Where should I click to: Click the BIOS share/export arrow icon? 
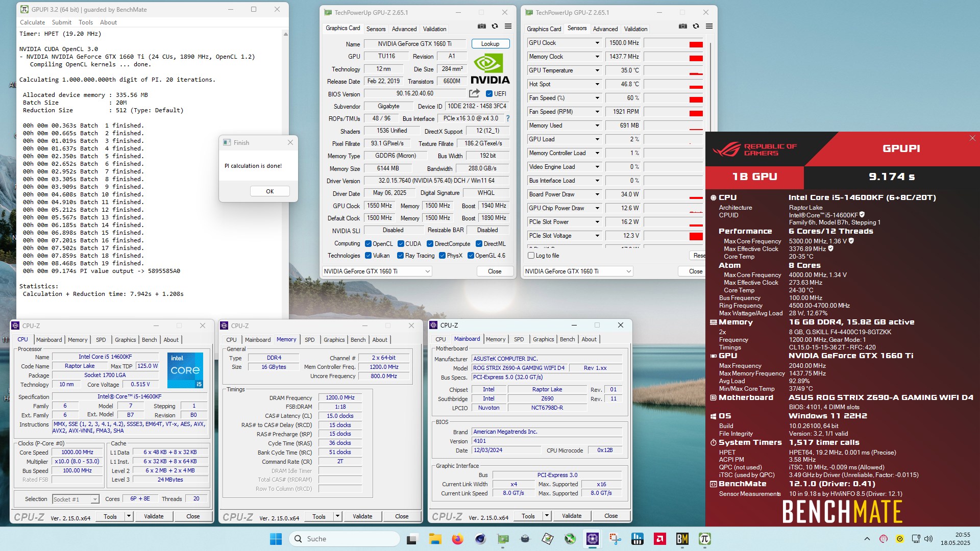pos(474,93)
